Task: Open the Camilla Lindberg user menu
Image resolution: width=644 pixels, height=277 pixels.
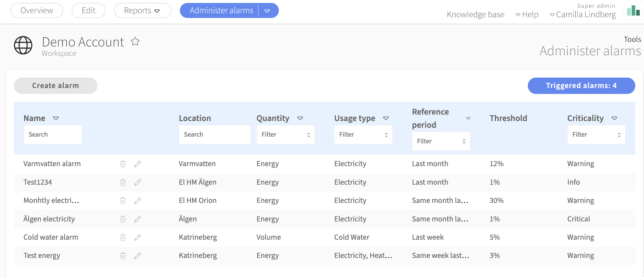Action: 583,14
